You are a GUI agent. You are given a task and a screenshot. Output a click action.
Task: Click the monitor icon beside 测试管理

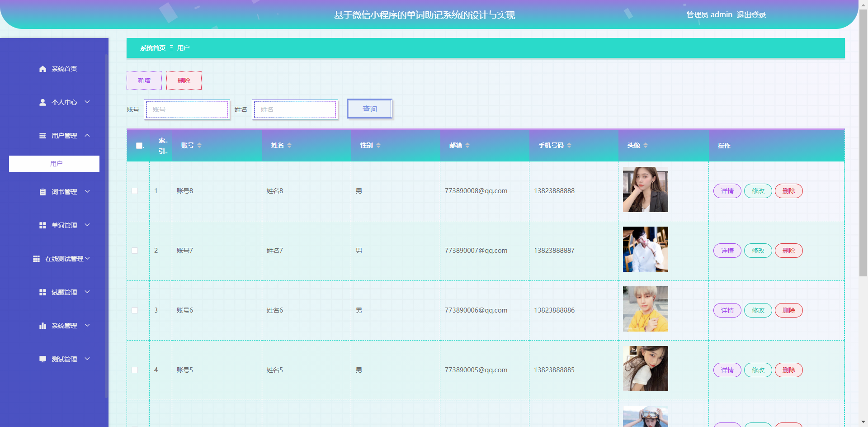pos(42,359)
